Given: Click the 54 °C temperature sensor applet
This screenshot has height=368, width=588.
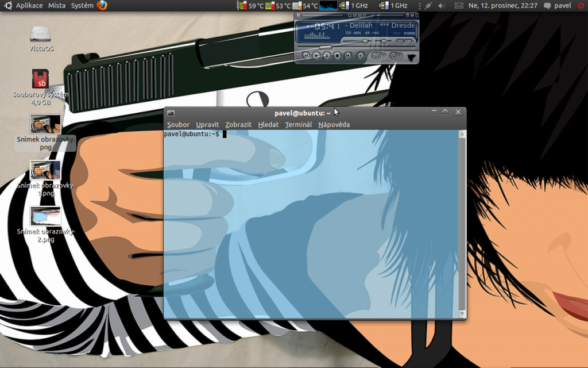Looking at the screenshot, I should (x=305, y=6).
